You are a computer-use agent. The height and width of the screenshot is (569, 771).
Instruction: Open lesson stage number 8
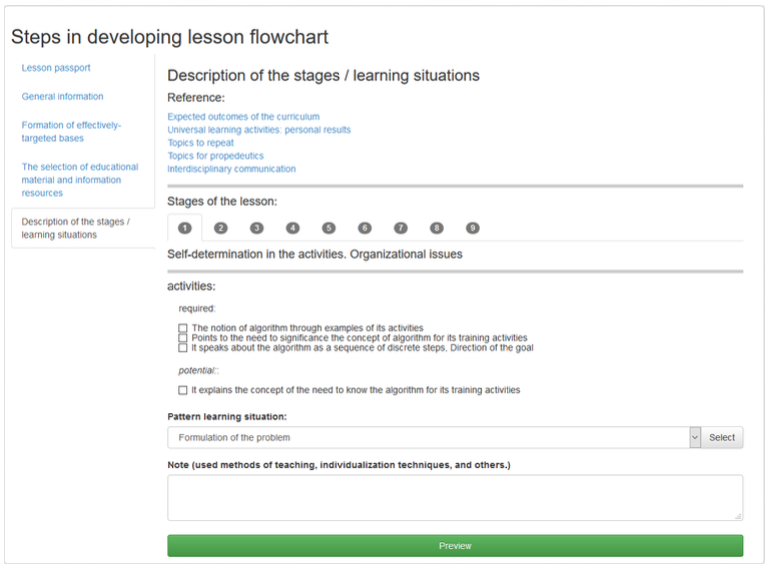pyautogui.click(x=437, y=228)
